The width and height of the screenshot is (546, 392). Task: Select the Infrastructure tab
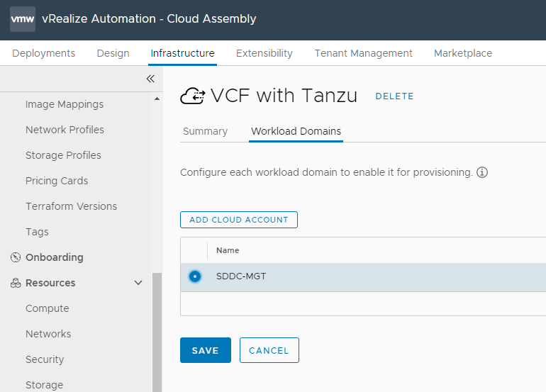(x=182, y=53)
